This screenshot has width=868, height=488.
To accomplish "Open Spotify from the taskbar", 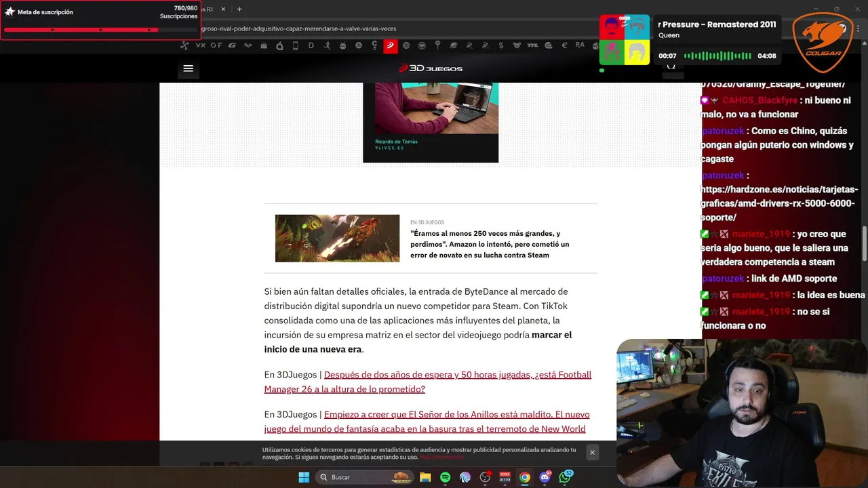I will click(446, 477).
